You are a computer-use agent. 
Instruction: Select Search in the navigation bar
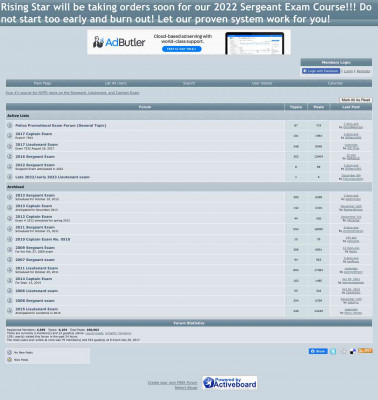pyautogui.click(x=189, y=83)
